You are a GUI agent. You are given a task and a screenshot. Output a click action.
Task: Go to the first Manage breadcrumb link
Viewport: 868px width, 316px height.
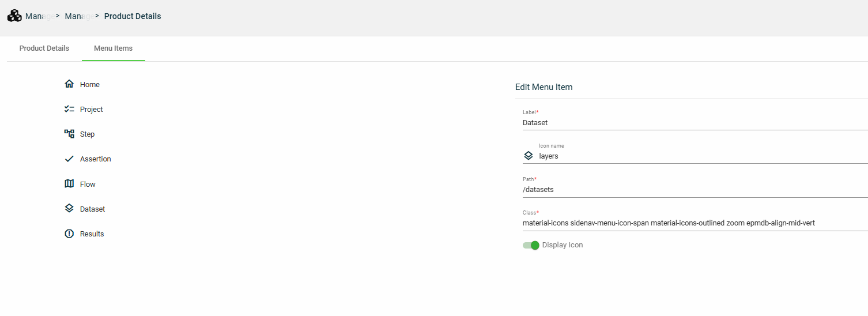click(x=35, y=16)
